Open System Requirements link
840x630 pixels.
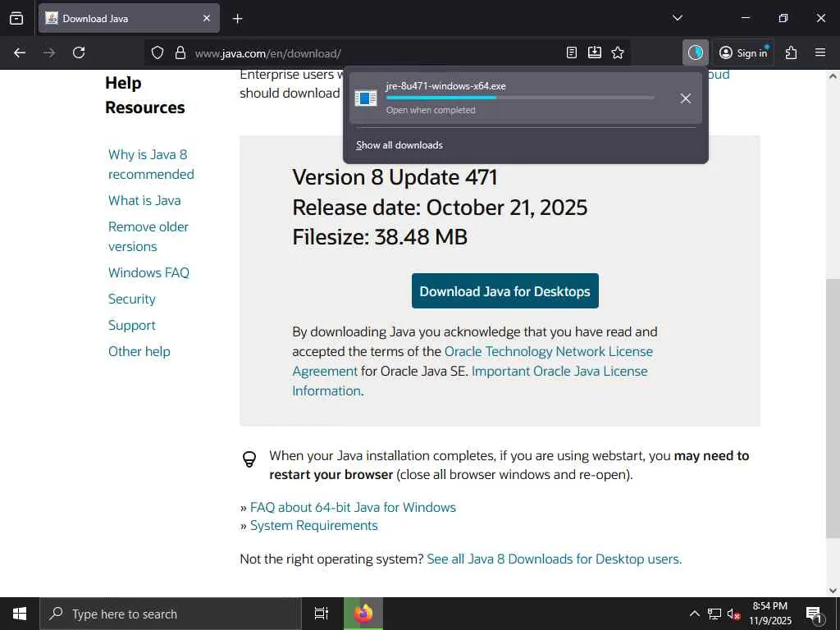(x=314, y=526)
